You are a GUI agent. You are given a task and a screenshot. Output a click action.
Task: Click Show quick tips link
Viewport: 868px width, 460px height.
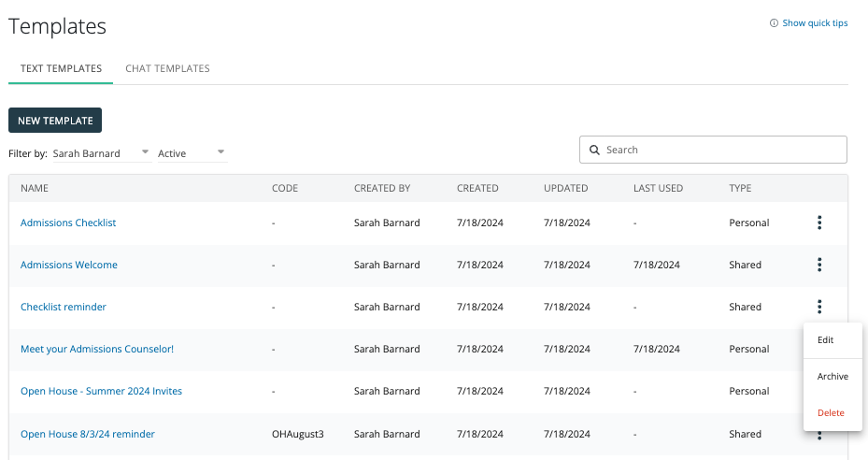[815, 23]
